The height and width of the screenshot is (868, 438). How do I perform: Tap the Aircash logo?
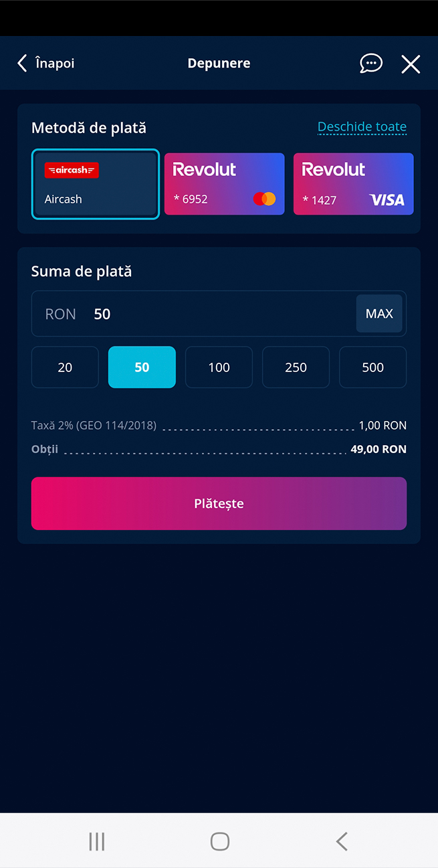click(x=72, y=170)
